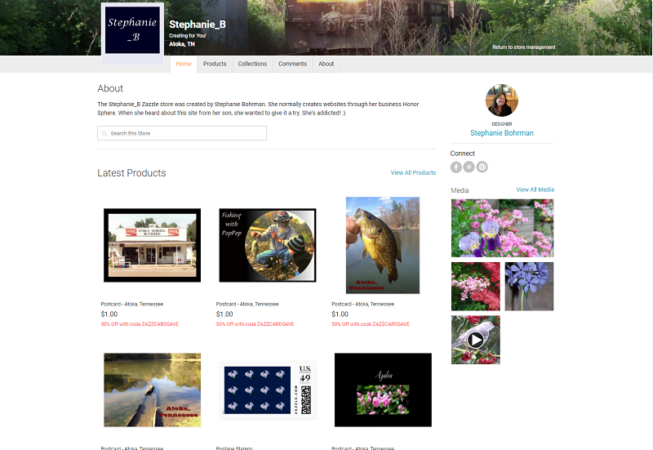The width and height of the screenshot is (653, 450).
Task: Open the Fishing with PopPop postcard
Action: 267,245
